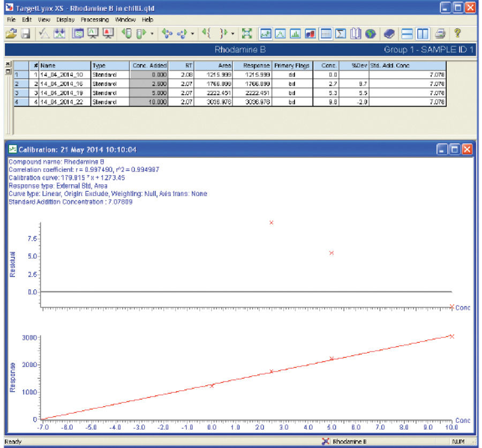This screenshot has width=482, height=448.
Task: Click the Rhodamine B status bar icon
Action: 325,442
